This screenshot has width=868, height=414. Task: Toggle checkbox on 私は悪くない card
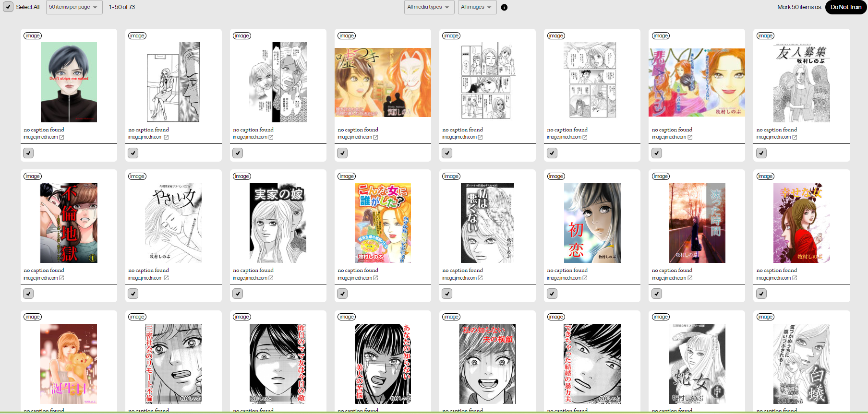click(447, 294)
